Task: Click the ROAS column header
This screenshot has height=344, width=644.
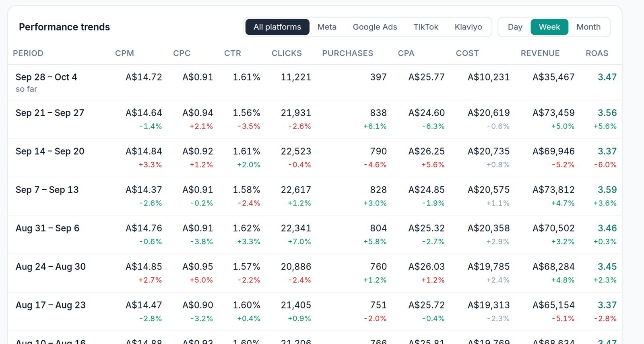Action: click(597, 53)
